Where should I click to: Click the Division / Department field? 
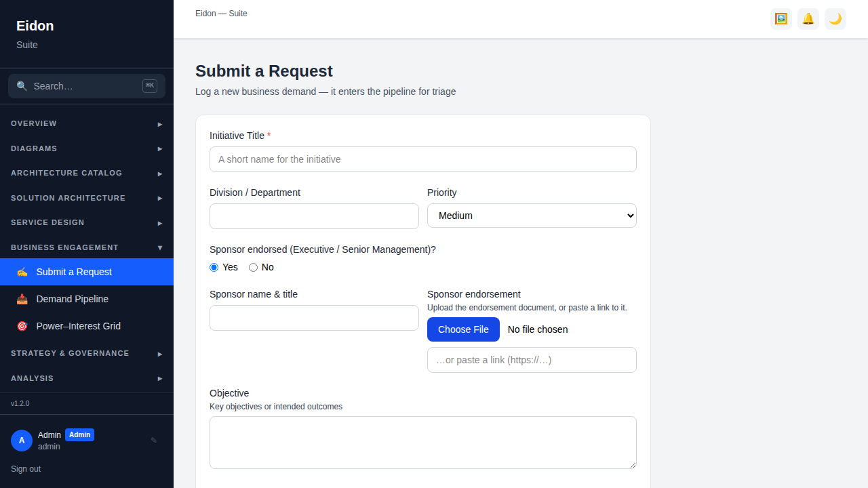[314, 216]
